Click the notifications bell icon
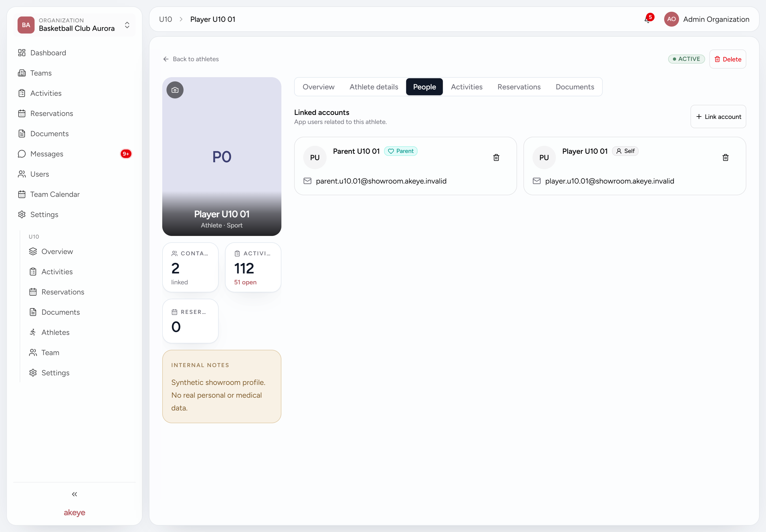 [x=648, y=20]
